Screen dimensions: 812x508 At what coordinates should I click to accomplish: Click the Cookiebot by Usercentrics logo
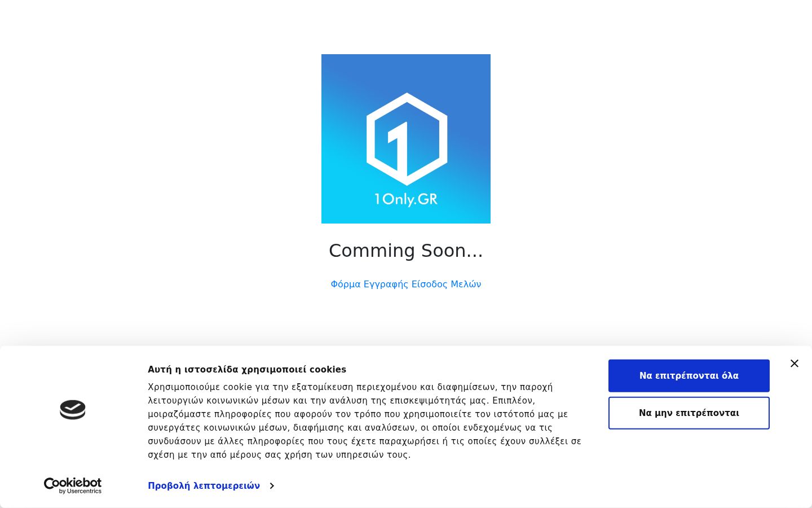tap(73, 486)
